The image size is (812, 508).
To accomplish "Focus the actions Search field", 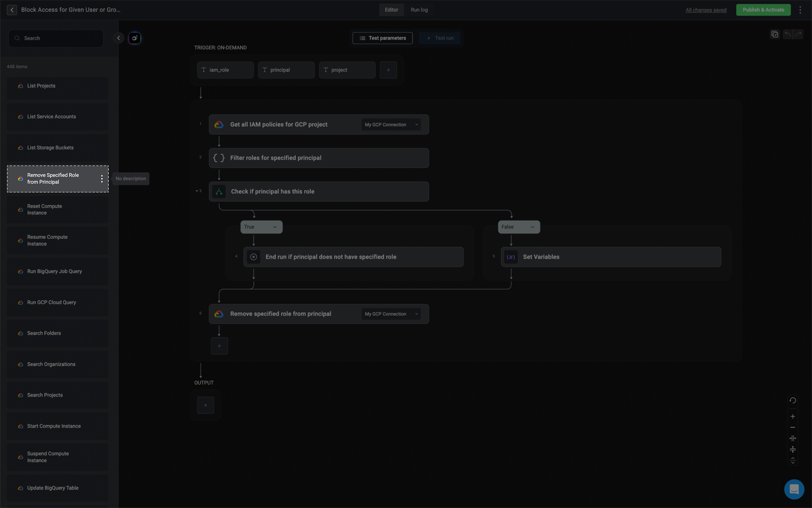I will click(x=56, y=38).
